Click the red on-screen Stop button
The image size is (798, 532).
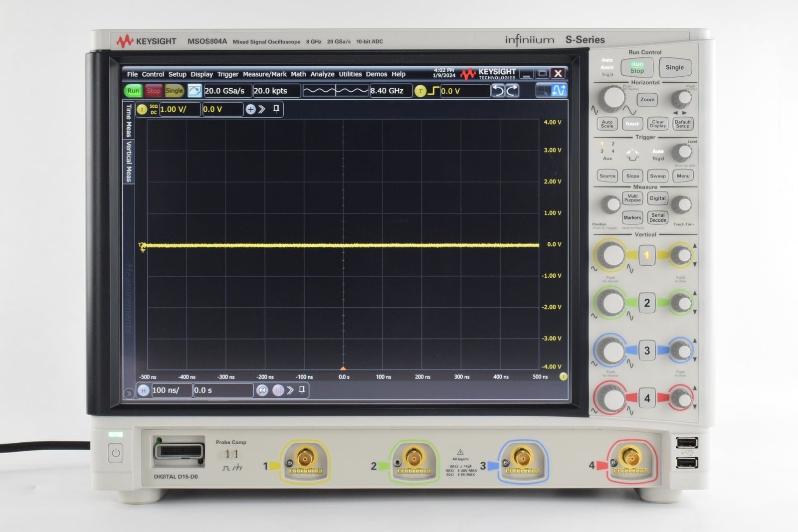154,91
